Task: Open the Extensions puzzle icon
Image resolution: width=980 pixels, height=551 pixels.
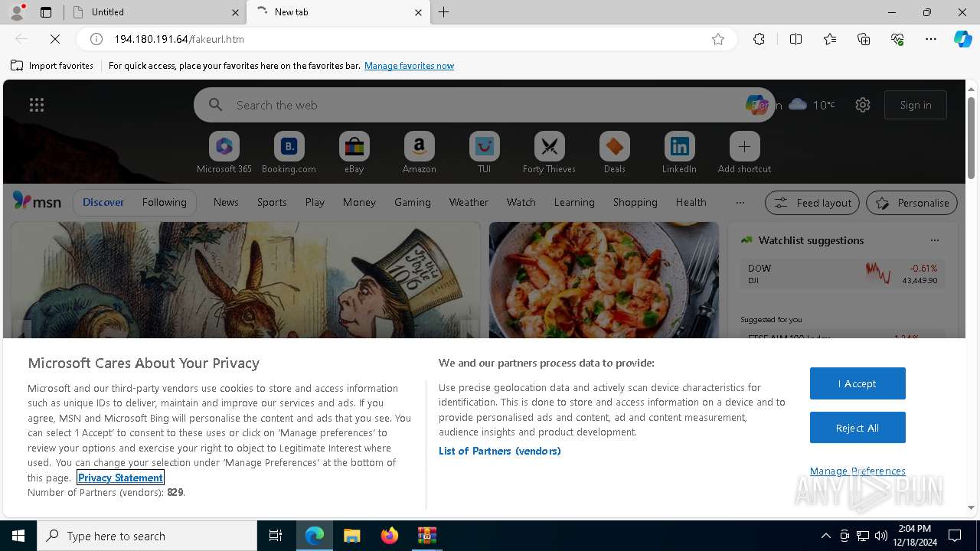Action: (x=759, y=39)
